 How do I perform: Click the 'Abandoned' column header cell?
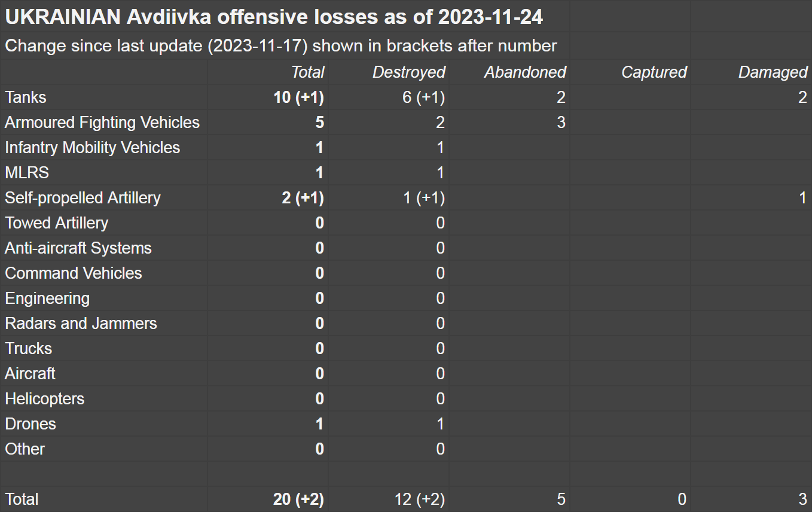(524, 72)
